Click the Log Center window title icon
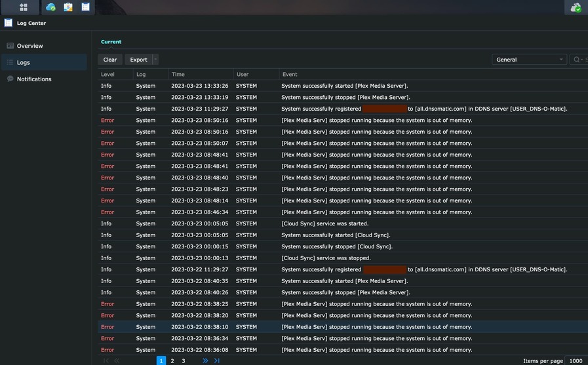The height and width of the screenshot is (365, 588). [9, 23]
